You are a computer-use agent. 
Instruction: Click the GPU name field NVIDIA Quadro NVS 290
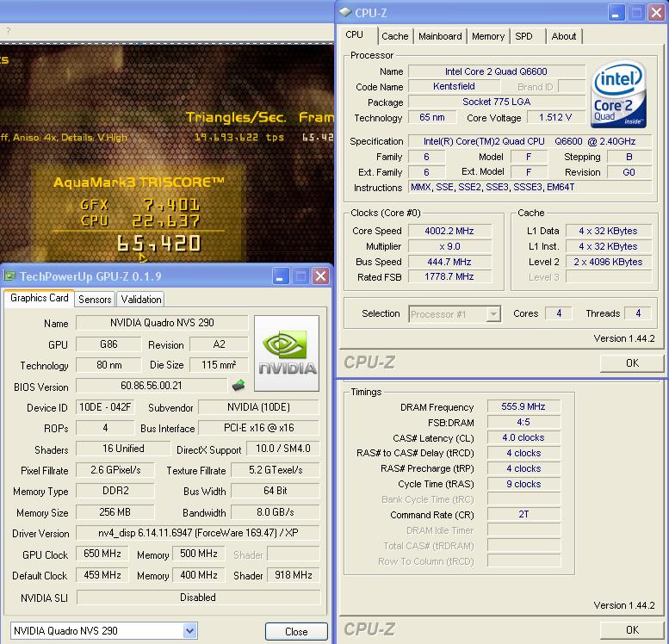pyautogui.click(x=162, y=323)
